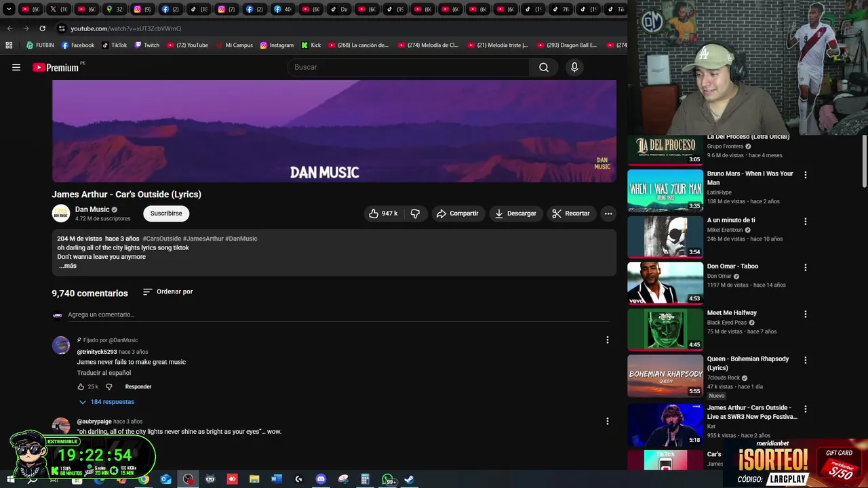Screen dimensions: 868x488
Task: Click the browser address bar URL
Action: 126,28
